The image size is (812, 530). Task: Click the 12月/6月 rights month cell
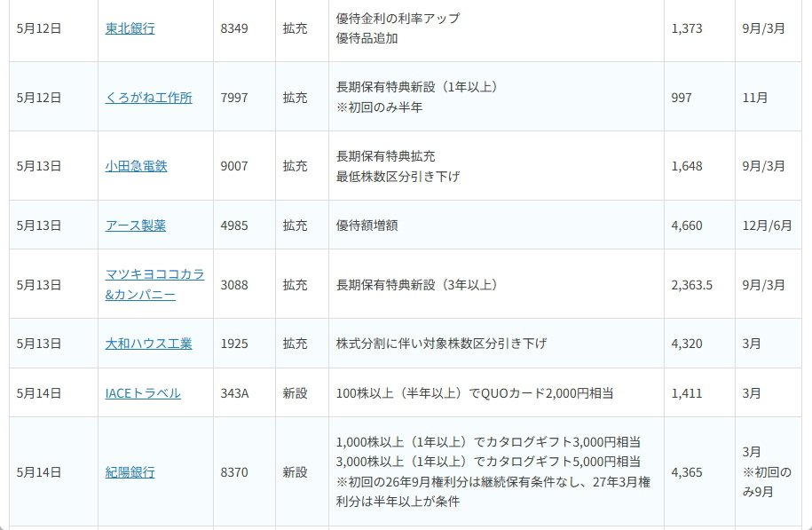pyautogui.click(x=767, y=225)
